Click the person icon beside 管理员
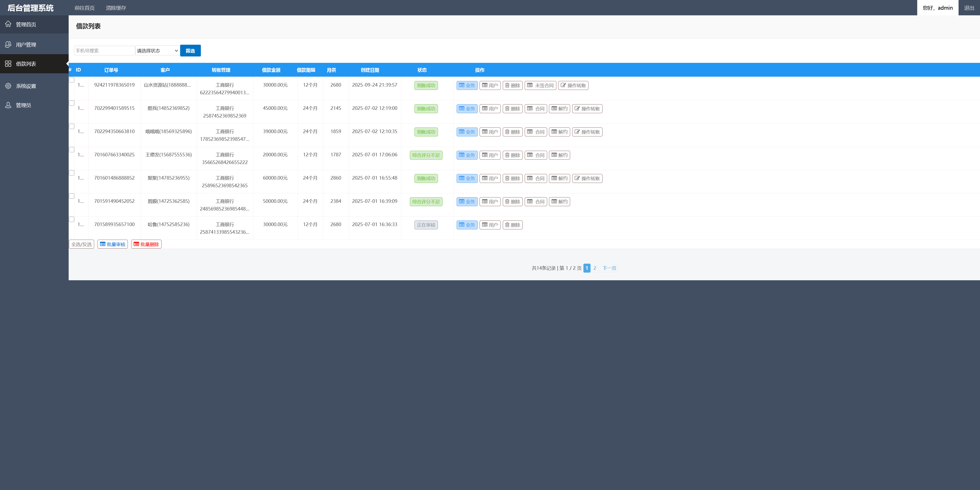Image resolution: width=980 pixels, height=490 pixels. click(x=8, y=105)
